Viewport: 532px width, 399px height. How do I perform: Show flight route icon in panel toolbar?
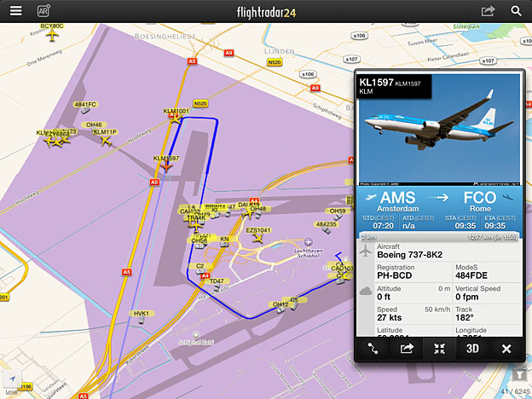(x=373, y=349)
